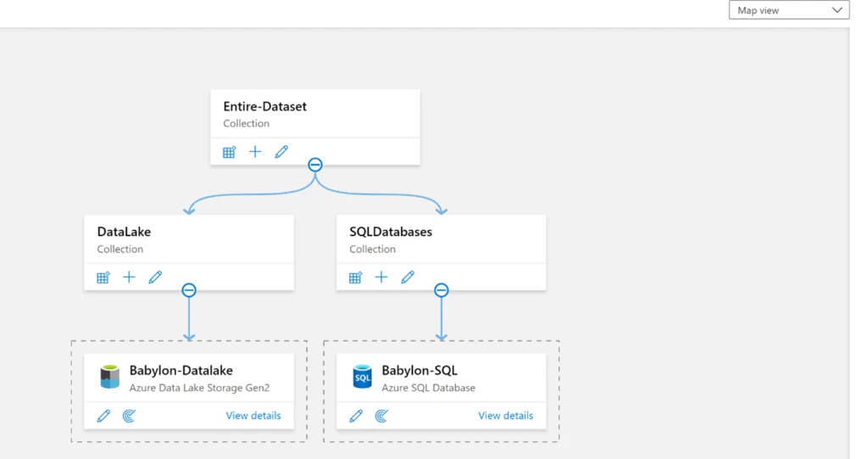Image resolution: width=868 pixels, height=459 pixels.
Task: Click the table icon on DataLake collection
Action: [103, 277]
